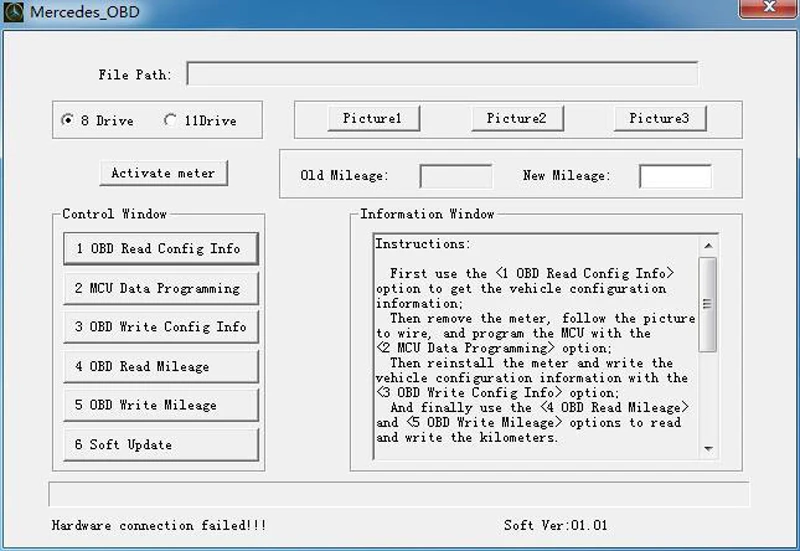Click the Information Window scrollbar thumb
The width and height of the screenshot is (800, 551).
pos(708,305)
